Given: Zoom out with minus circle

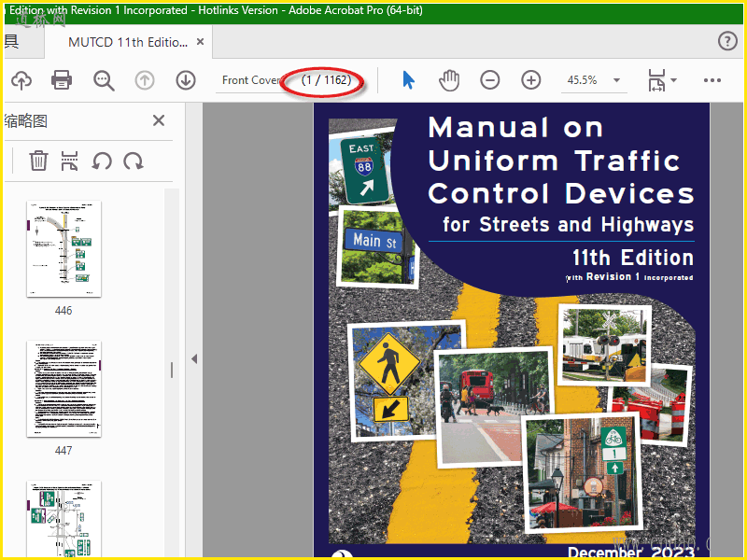Looking at the screenshot, I should click(x=489, y=80).
